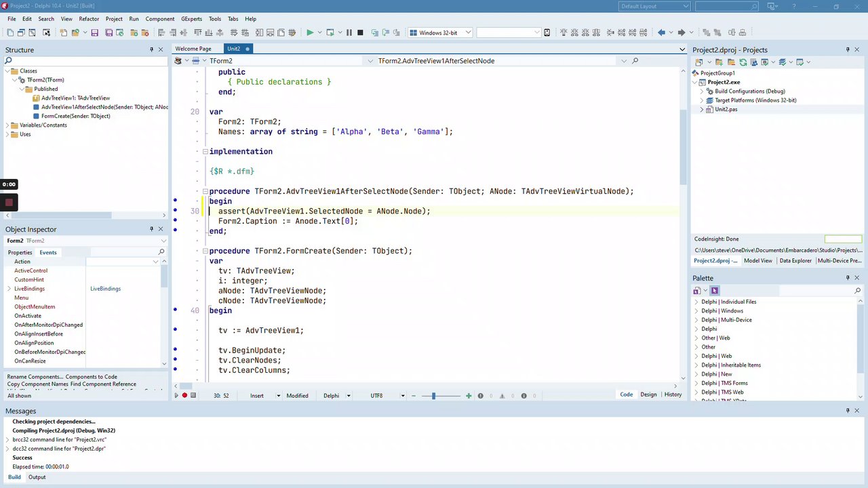
Task: Click the editor zoom slider handle
Action: point(433,396)
